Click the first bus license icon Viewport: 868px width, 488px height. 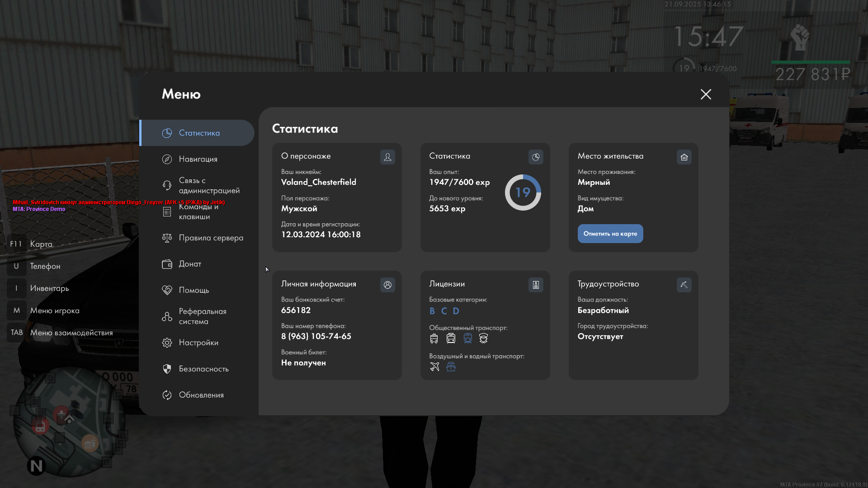coord(434,338)
